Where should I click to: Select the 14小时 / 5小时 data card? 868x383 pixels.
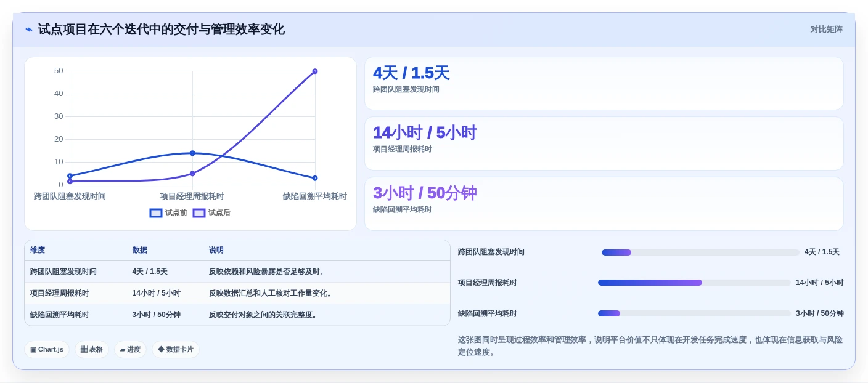point(604,143)
